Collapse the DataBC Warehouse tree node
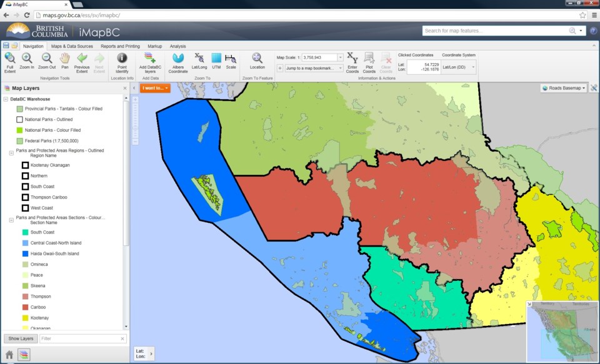This screenshot has width=600, height=364. pyautogui.click(x=6, y=99)
